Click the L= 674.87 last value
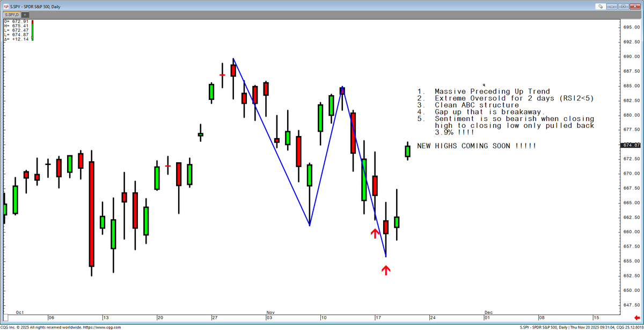The width and height of the screenshot is (644, 330). coord(16,34)
